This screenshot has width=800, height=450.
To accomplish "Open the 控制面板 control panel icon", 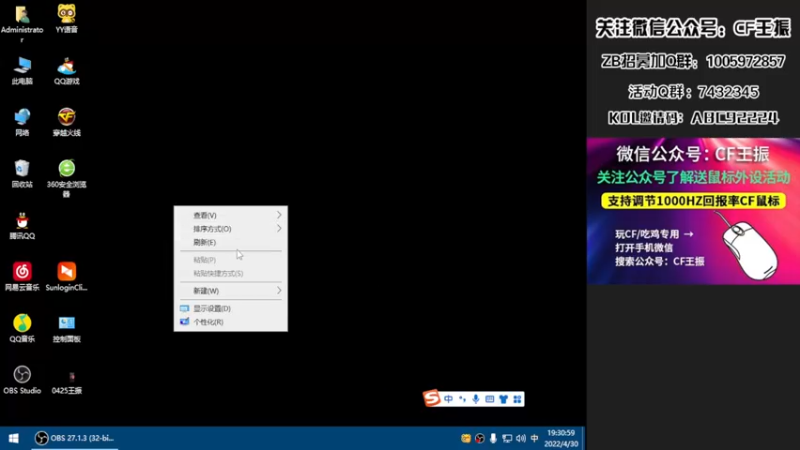I will [x=66, y=329].
